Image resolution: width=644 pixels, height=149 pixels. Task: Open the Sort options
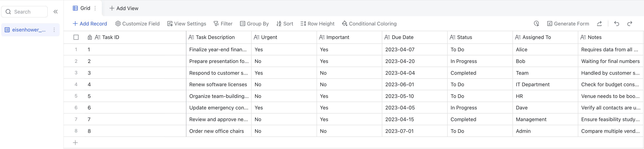point(284,24)
